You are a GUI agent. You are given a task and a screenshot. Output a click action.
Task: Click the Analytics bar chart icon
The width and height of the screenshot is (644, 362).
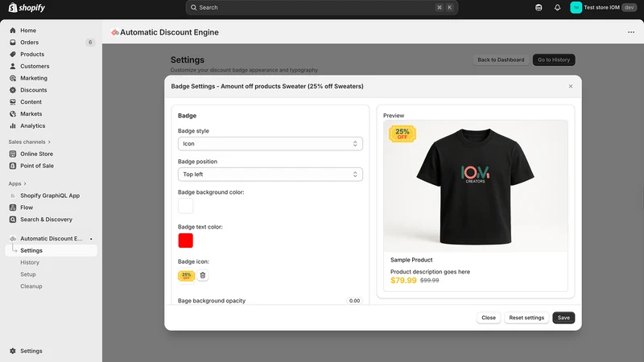click(13, 125)
